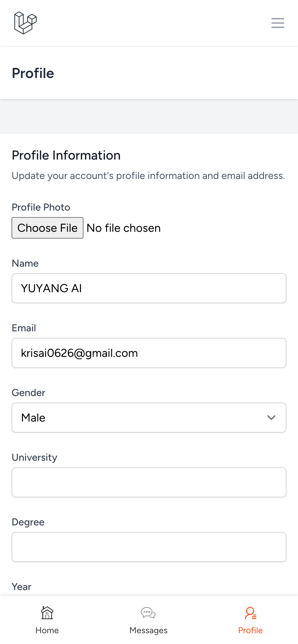Select the orange Profile tab label
The height and width of the screenshot is (644, 298).
(250, 630)
